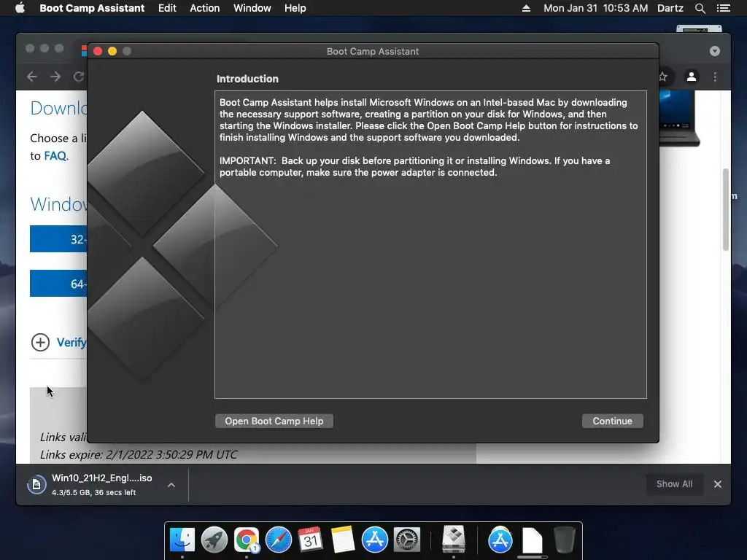
Task: Click Boot Camp Assistant icon in Dock
Action: point(453,539)
